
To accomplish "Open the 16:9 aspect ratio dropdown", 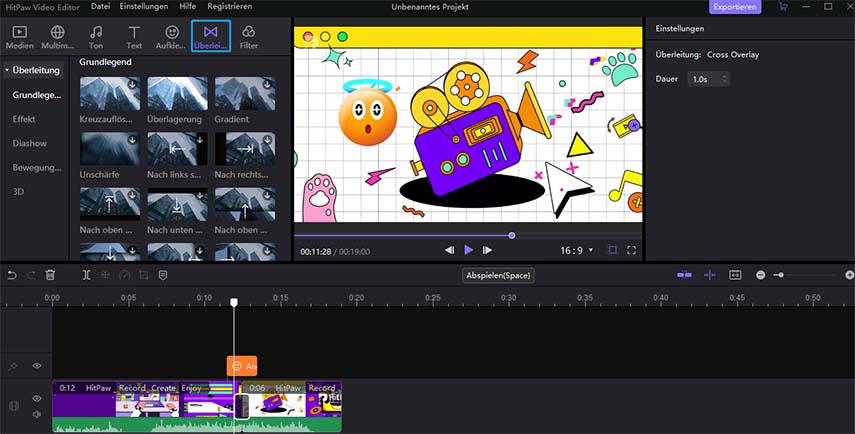I will [x=576, y=250].
